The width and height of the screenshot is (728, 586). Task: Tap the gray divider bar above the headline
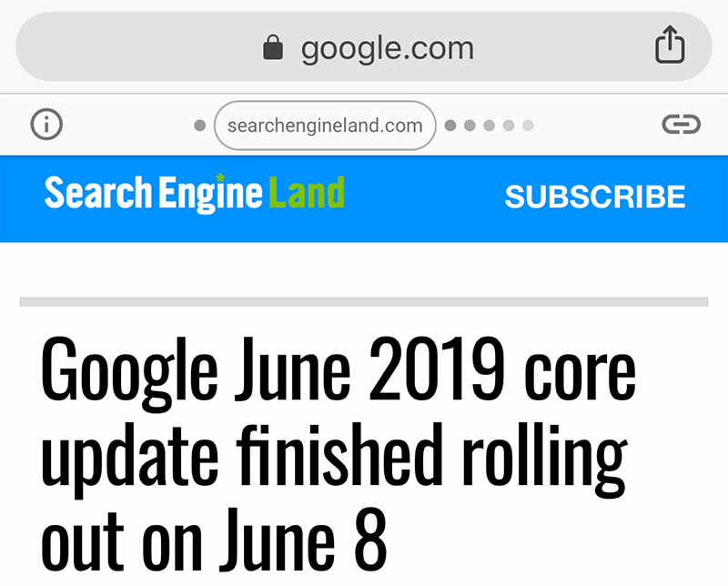coord(364,300)
